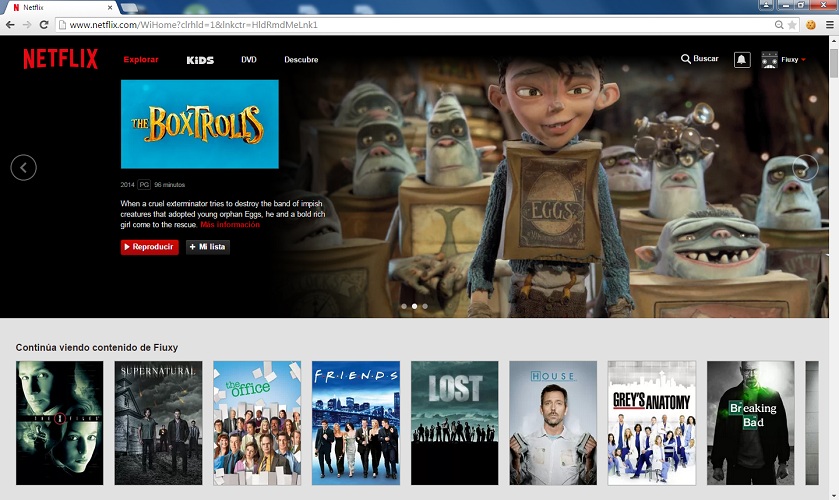
Task: Click the PG rating badge
Action: pos(144,185)
